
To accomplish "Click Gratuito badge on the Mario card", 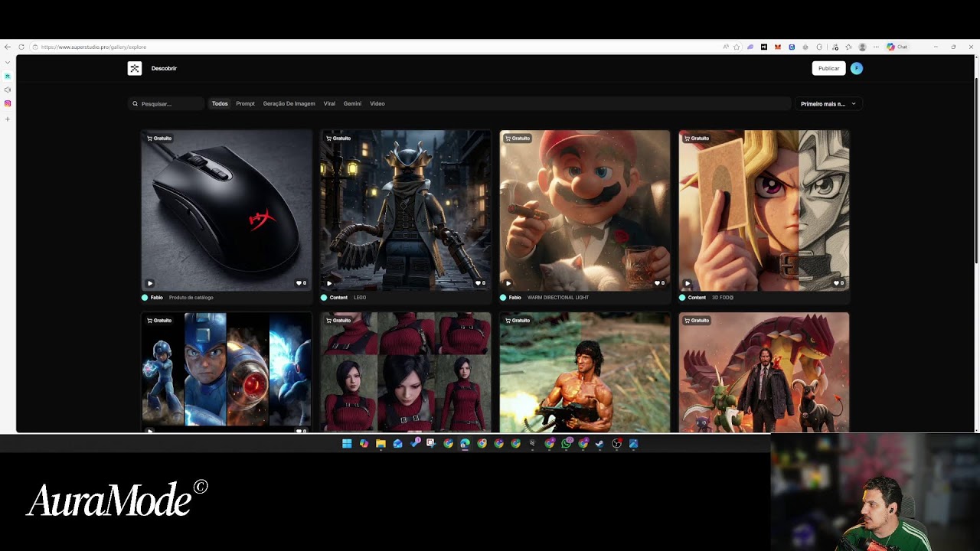I will click(x=518, y=139).
